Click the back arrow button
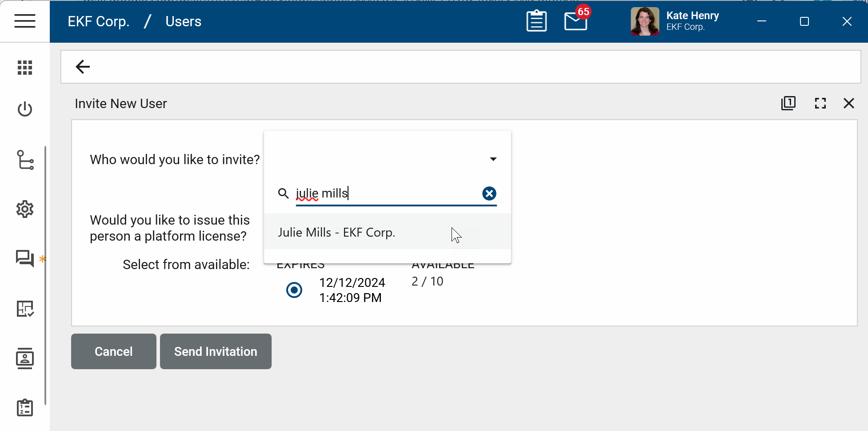The image size is (868, 431). point(83,67)
